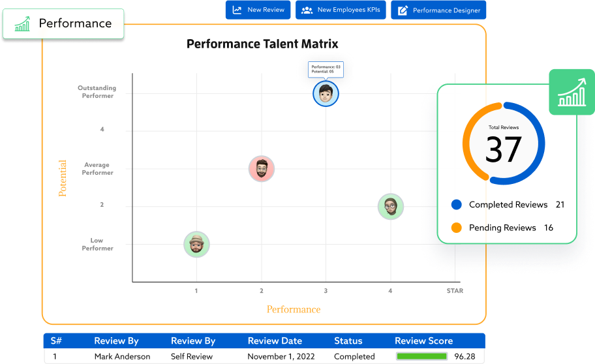The width and height of the screenshot is (595, 364).
Task: Select the bearded avatar at Average Performer
Action: point(262,169)
